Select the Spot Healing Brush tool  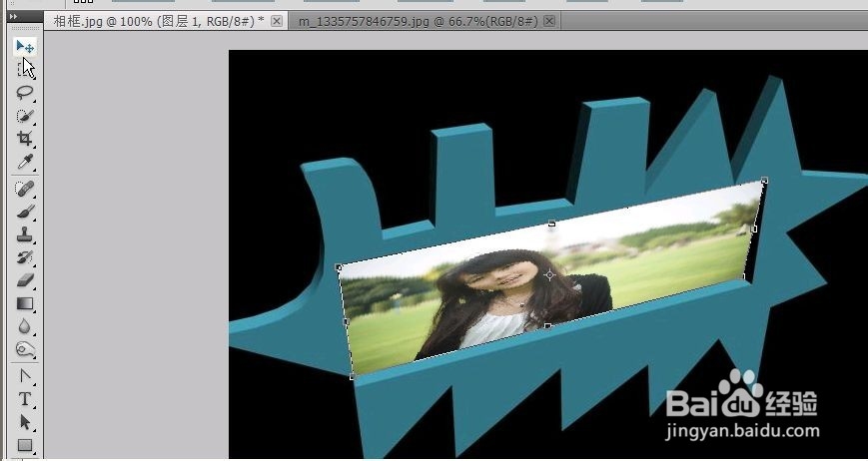[x=25, y=189]
